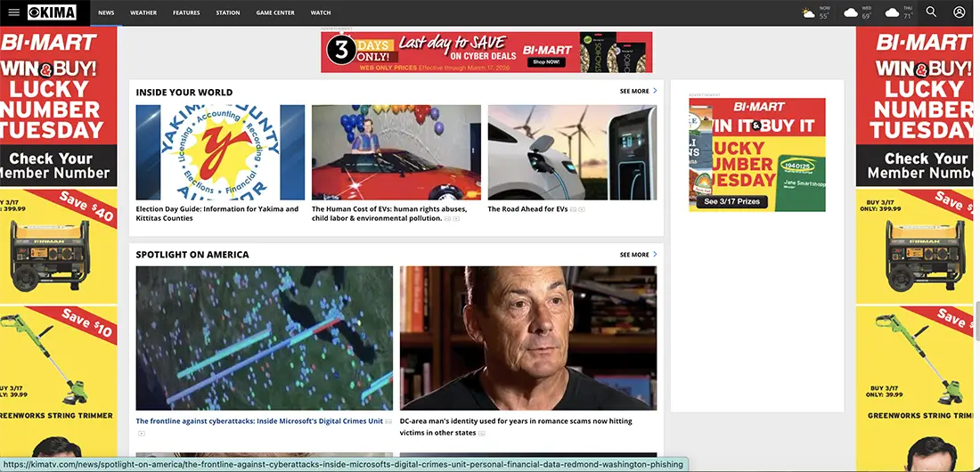The width and height of the screenshot is (980, 472).
Task: Click the interviewed man's portrait thumbnail
Action: click(528, 338)
